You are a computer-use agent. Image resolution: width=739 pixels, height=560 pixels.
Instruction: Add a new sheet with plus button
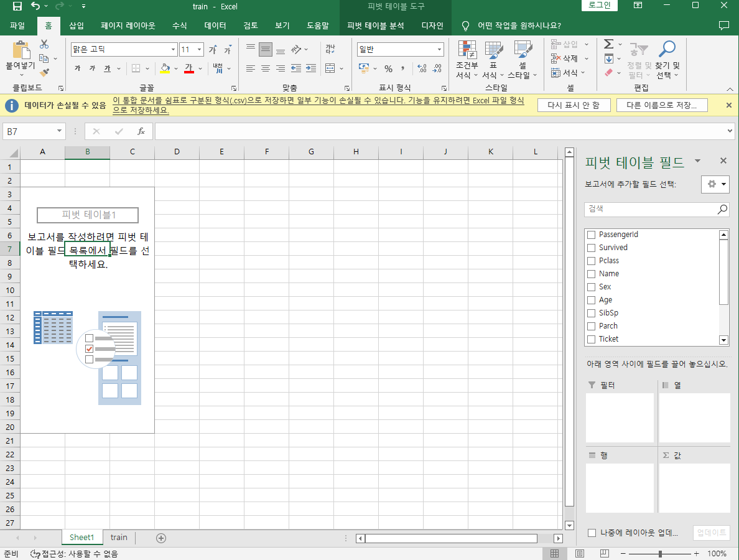(x=160, y=538)
